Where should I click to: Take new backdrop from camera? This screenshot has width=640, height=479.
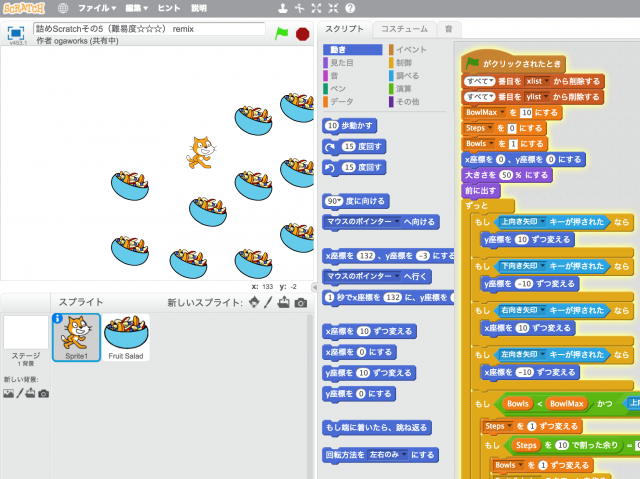coord(43,394)
